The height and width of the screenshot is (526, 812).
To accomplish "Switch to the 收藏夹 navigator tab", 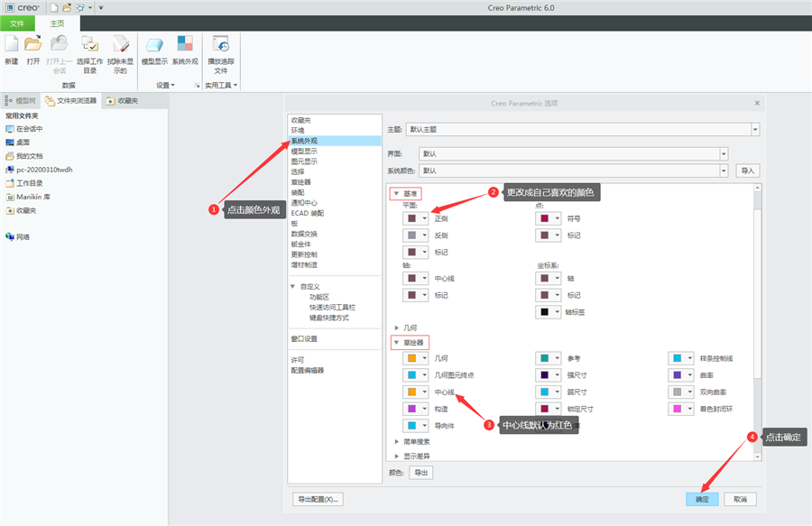I will [122, 100].
